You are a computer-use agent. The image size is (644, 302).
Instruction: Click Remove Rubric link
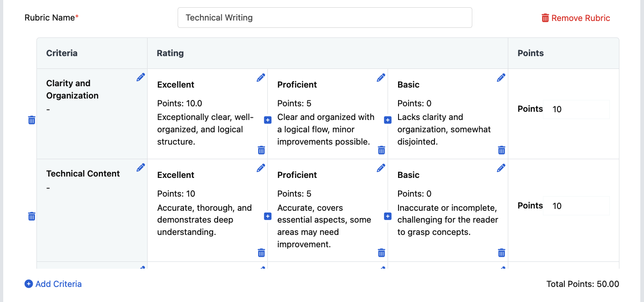tap(576, 18)
